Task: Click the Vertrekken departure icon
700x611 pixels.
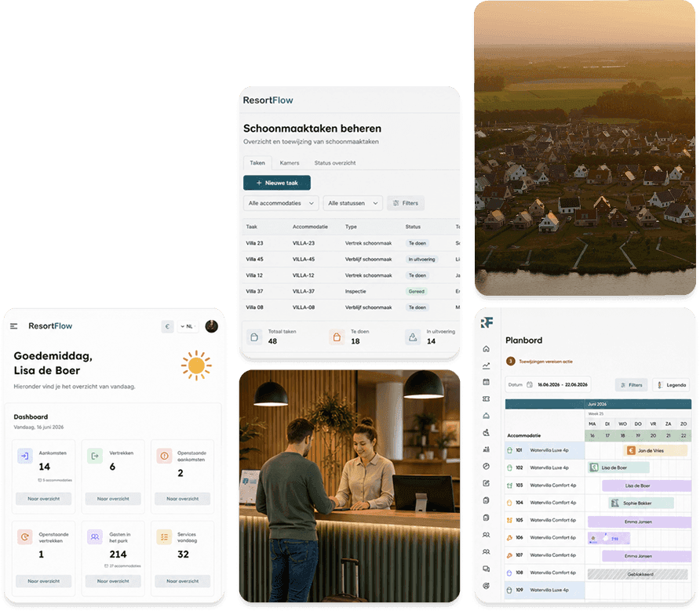Action: [x=95, y=456]
